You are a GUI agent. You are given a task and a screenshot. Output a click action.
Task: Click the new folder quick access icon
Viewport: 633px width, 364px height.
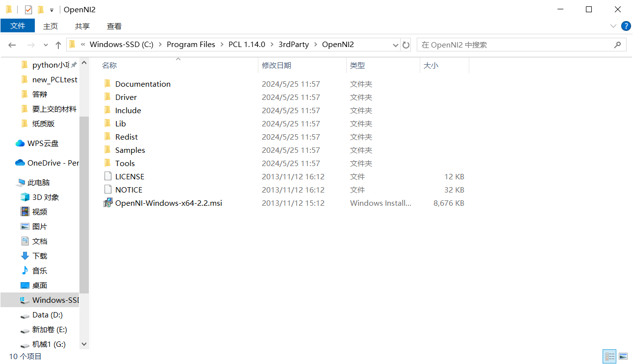point(41,10)
